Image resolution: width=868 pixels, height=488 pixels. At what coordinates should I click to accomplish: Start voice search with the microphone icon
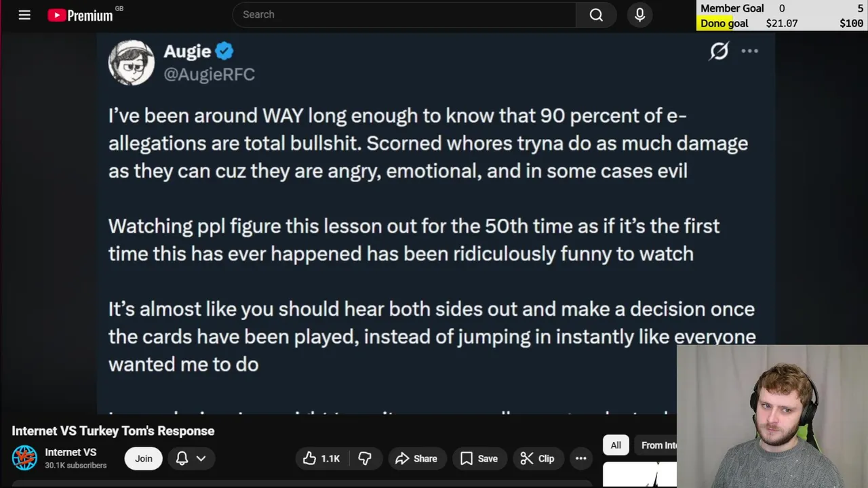coord(639,15)
